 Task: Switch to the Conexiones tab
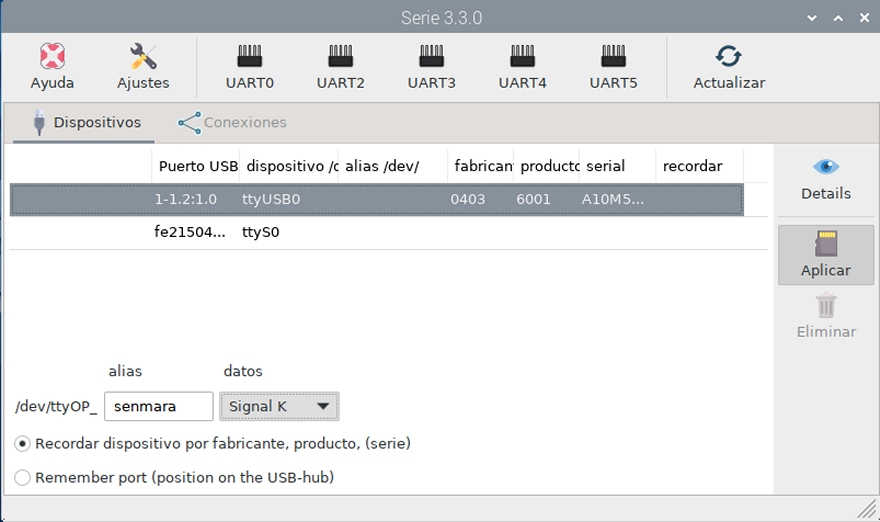[x=232, y=122]
